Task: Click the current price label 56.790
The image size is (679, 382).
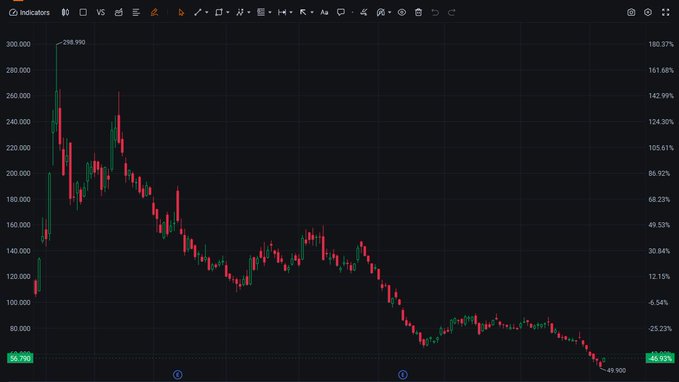Action: pos(20,358)
